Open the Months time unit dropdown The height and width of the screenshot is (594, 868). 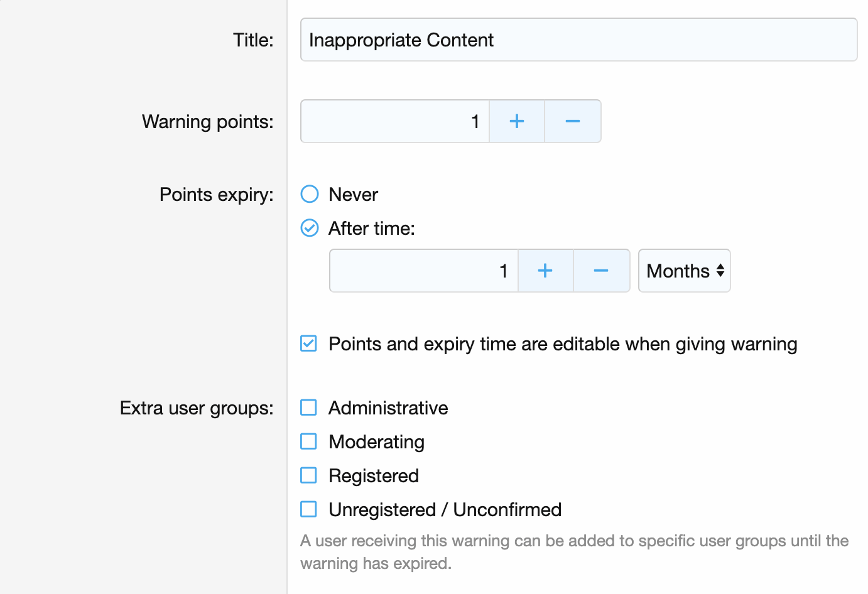(684, 271)
